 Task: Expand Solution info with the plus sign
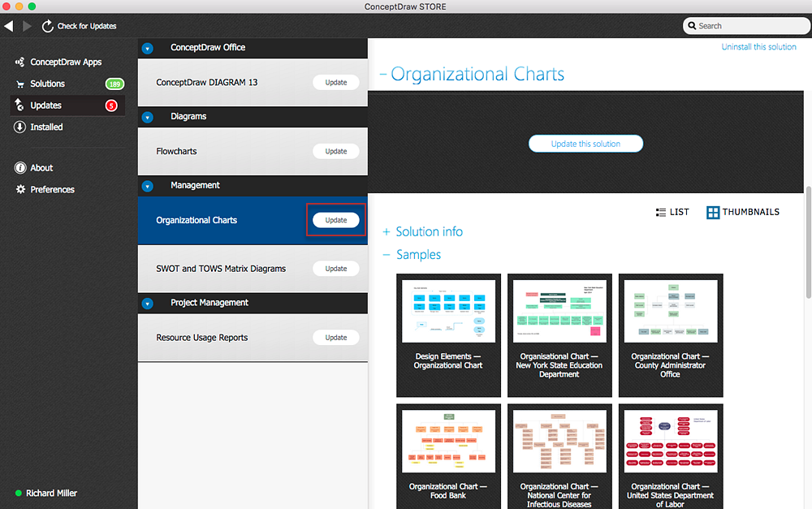pyautogui.click(x=387, y=232)
